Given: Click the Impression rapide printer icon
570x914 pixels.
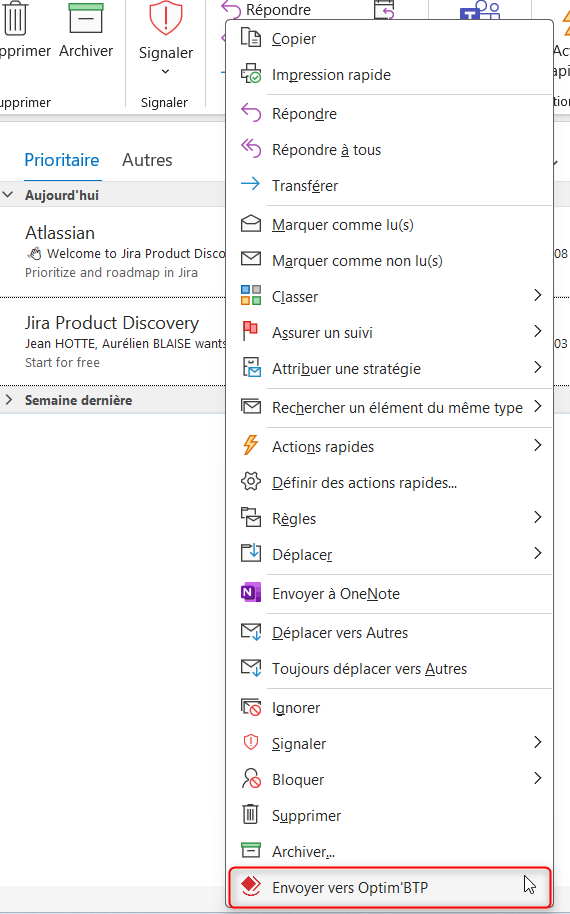Looking at the screenshot, I should [x=251, y=74].
